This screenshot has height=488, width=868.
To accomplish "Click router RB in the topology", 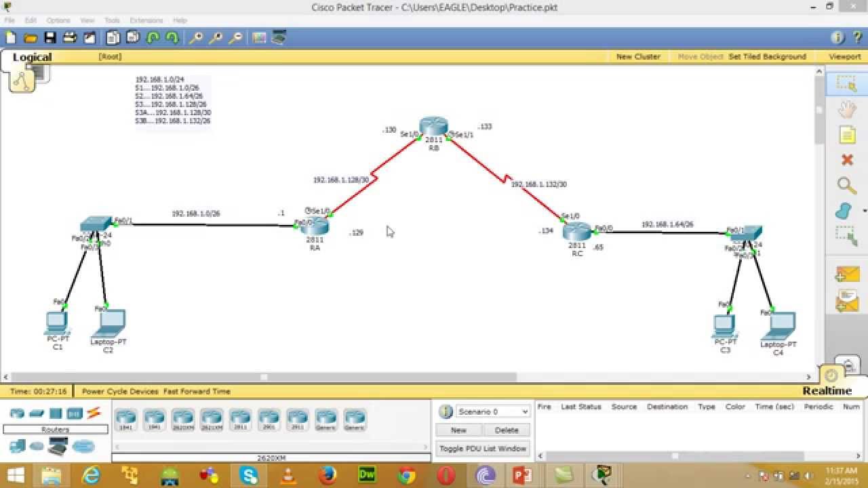I will (x=433, y=127).
